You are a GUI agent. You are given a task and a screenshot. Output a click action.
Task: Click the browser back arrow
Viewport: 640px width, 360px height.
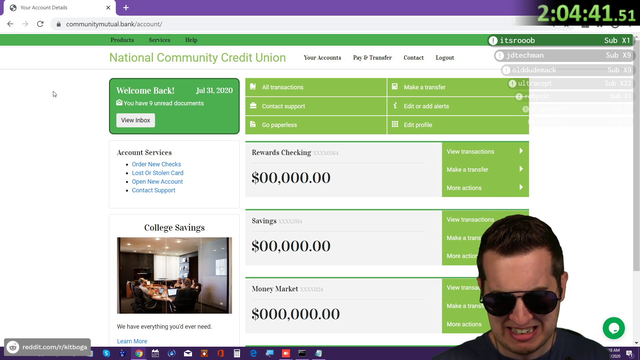10,24
